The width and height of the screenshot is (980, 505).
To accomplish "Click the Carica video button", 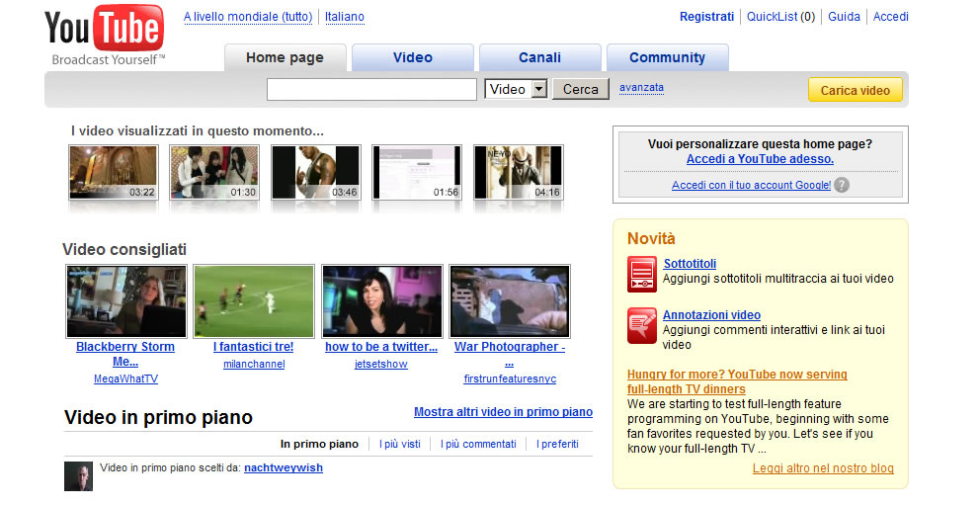I will point(855,90).
